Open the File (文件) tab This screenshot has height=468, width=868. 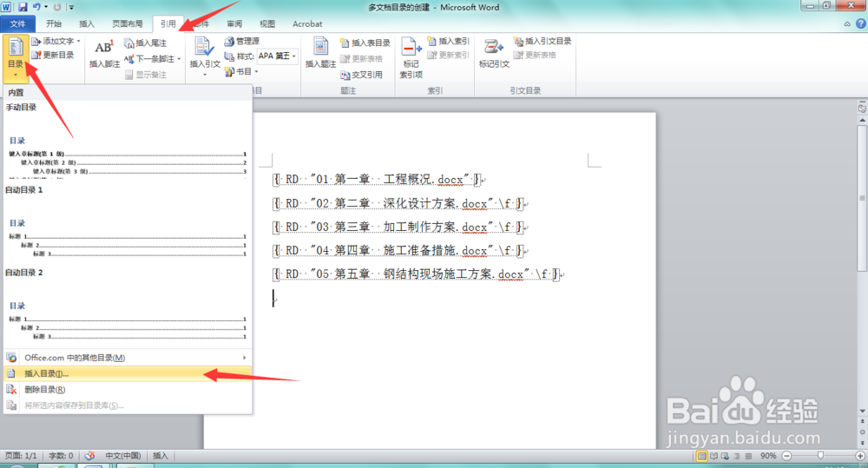(x=17, y=23)
